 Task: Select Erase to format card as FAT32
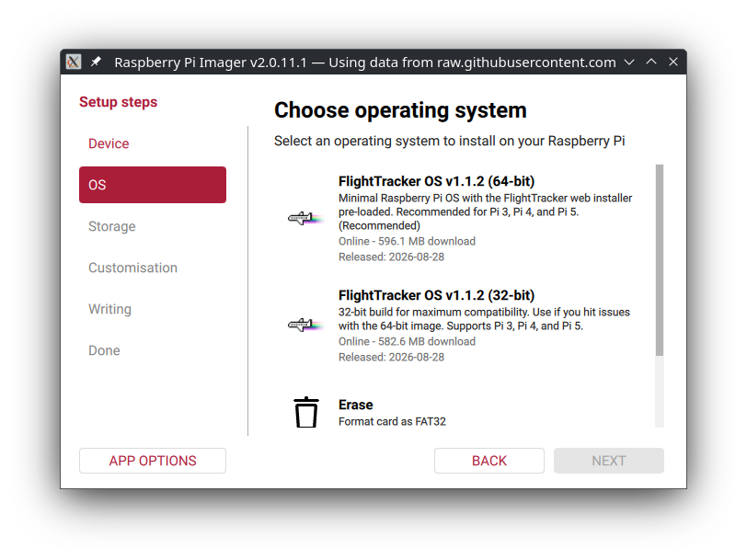pyautogui.click(x=465, y=412)
